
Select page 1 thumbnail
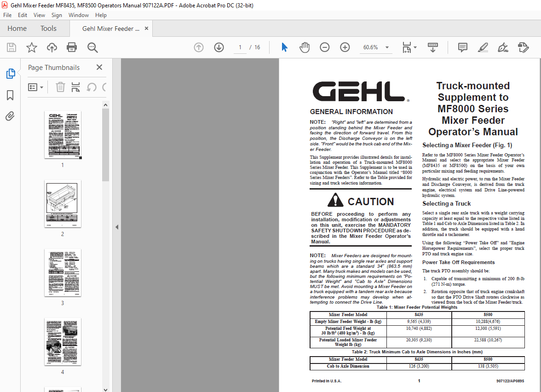pyautogui.click(x=63, y=134)
